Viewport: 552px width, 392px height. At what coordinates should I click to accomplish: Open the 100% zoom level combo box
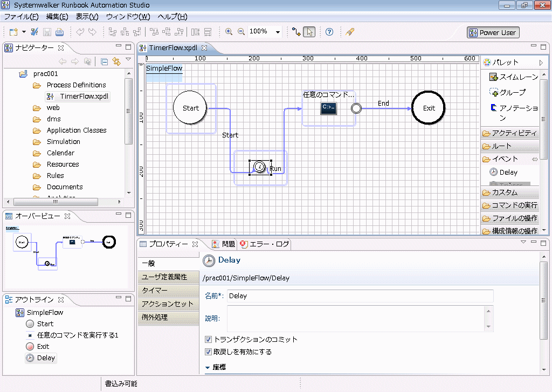pos(265,32)
